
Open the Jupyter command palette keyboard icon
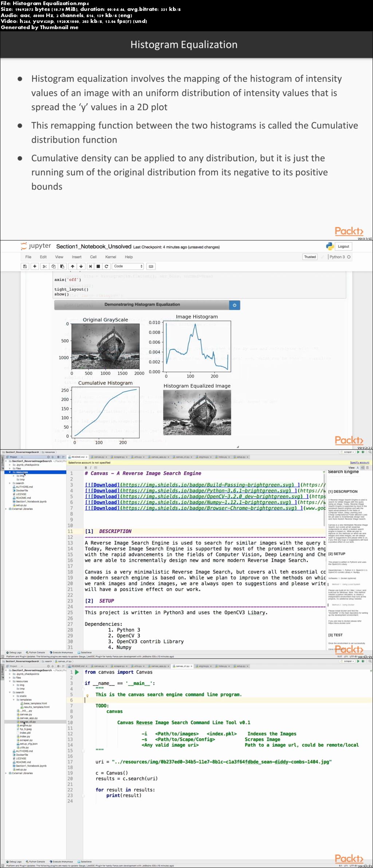[151, 266]
